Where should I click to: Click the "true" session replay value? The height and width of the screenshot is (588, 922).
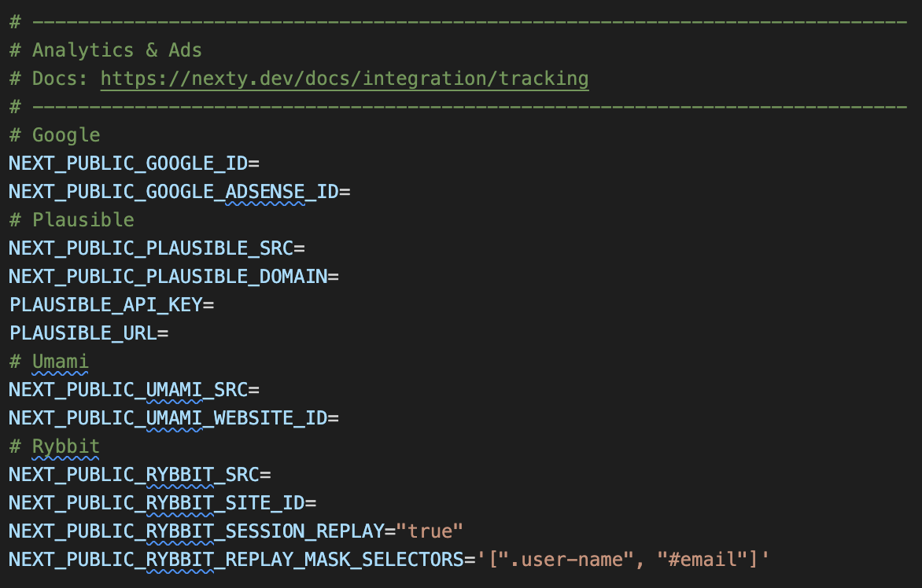coord(430,531)
